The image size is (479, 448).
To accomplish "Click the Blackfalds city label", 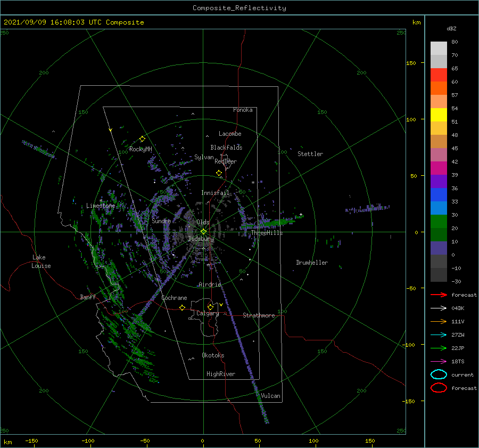I will pos(226,148).
